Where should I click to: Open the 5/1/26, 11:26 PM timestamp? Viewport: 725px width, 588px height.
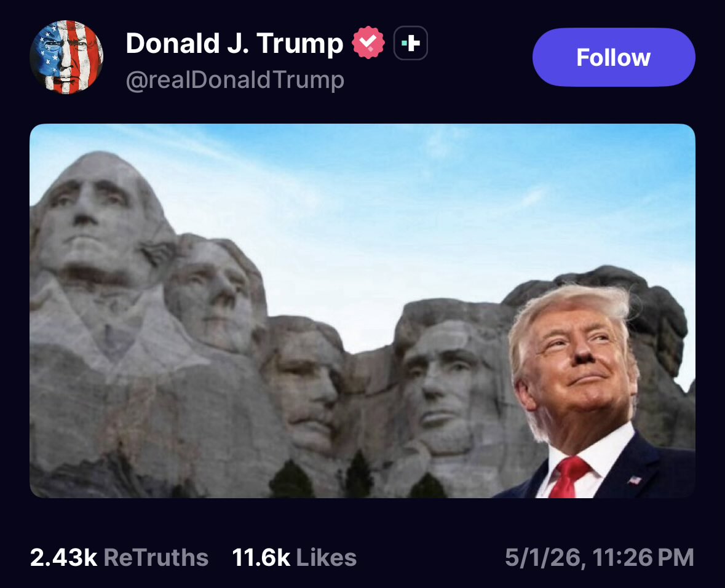(600, 557)
